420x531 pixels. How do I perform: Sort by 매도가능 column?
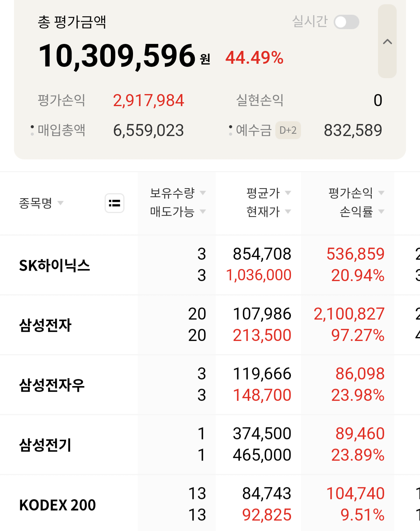tap(178, 211)
